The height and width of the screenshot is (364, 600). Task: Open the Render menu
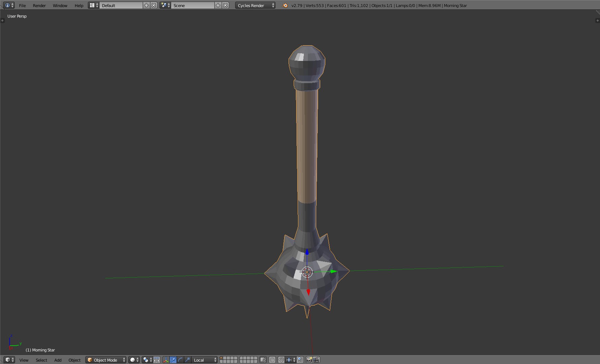click(x=39, y=5)
